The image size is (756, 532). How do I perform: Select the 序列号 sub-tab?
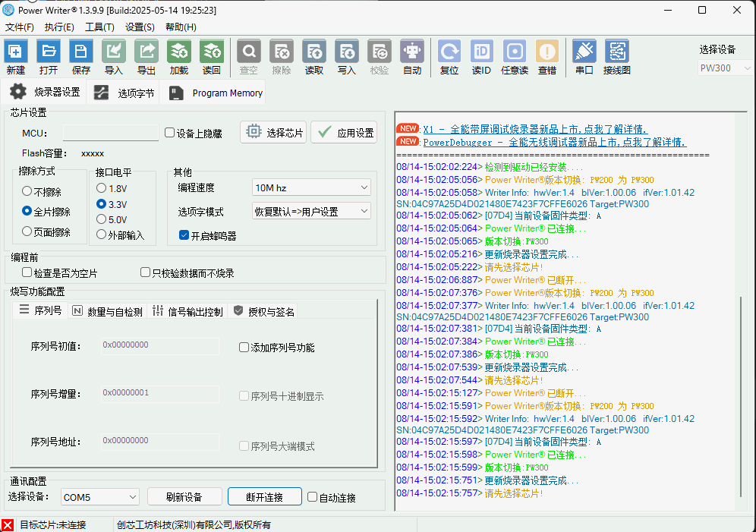click(40, 310)
